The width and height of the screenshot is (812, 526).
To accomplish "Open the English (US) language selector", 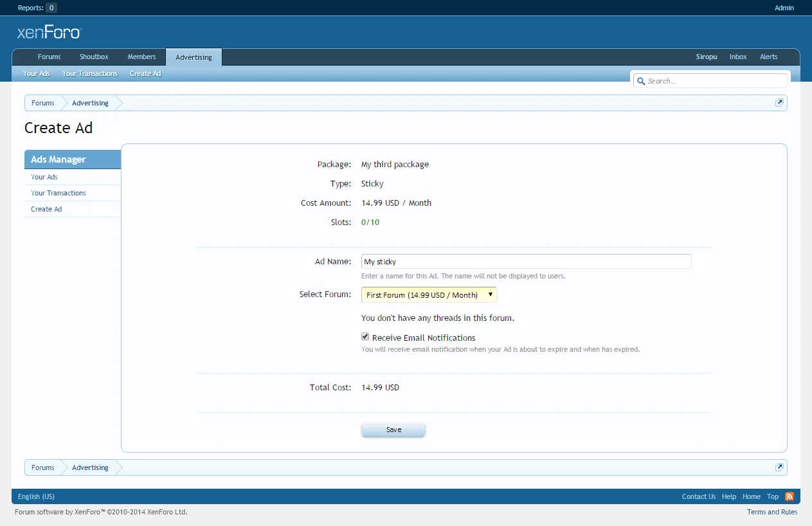I will 36,496.
